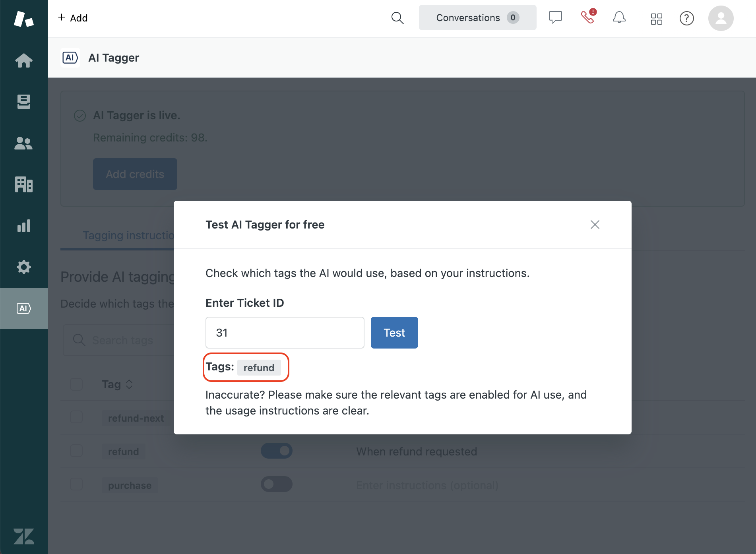The width and height of the screenshot is (756, 554).
Task: Sort the table by Tag column
Action: coord(117,384)
